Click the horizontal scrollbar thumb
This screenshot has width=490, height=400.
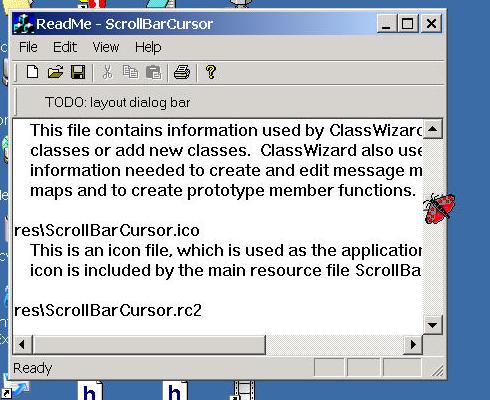coord(149,344)
